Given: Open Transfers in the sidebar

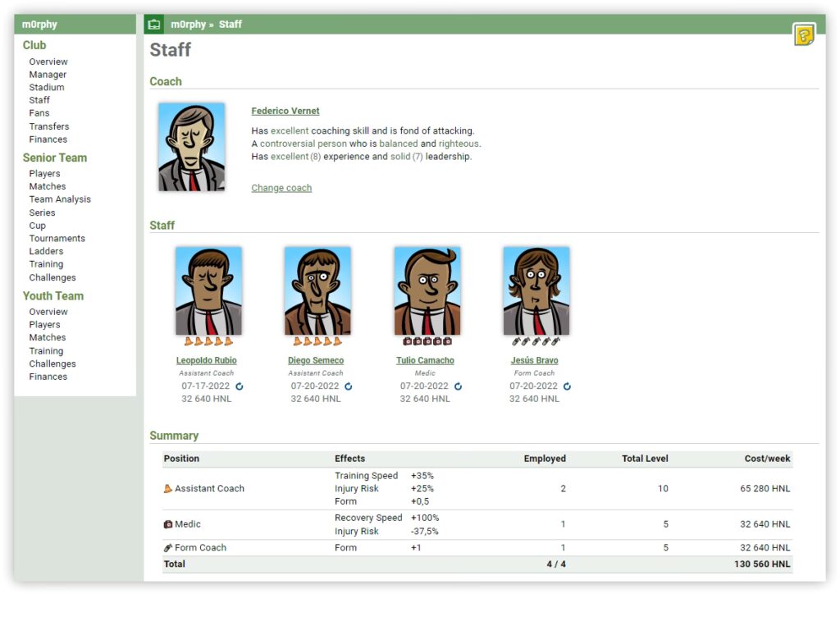Looking at the screenshot, I should [49, 126].
